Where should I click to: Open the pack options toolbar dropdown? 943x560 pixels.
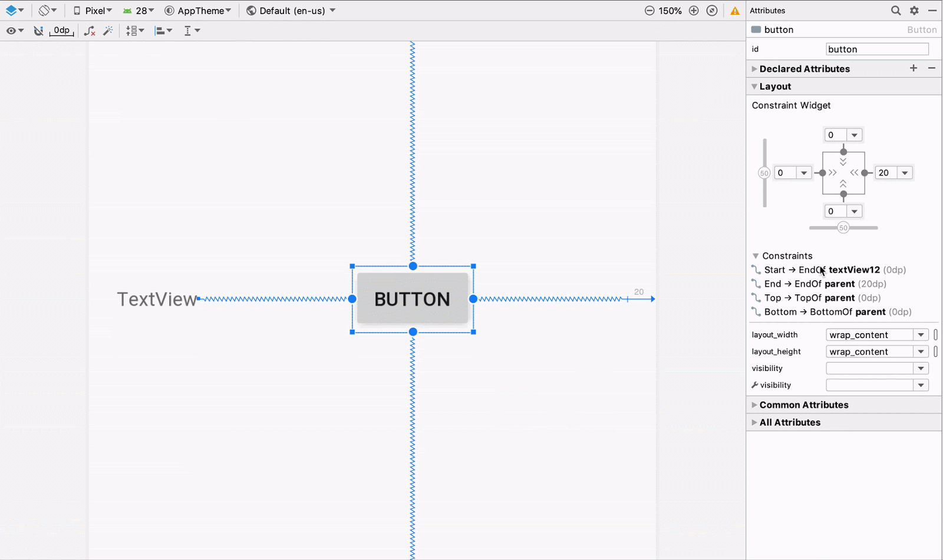[135, 31]
